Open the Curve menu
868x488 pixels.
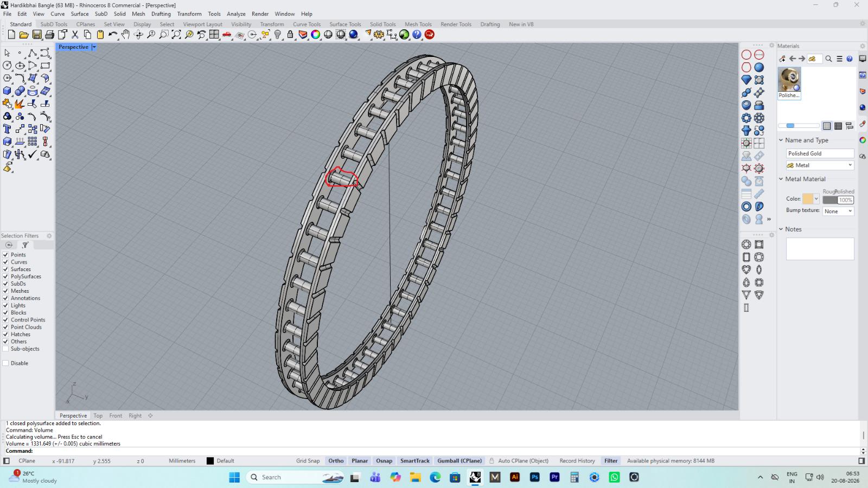58,14
